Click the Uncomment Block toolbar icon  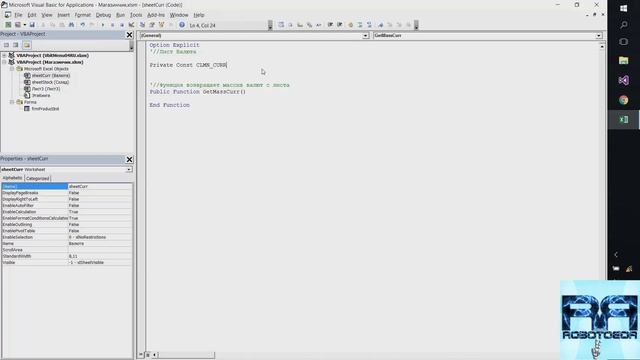coord(369,25)
